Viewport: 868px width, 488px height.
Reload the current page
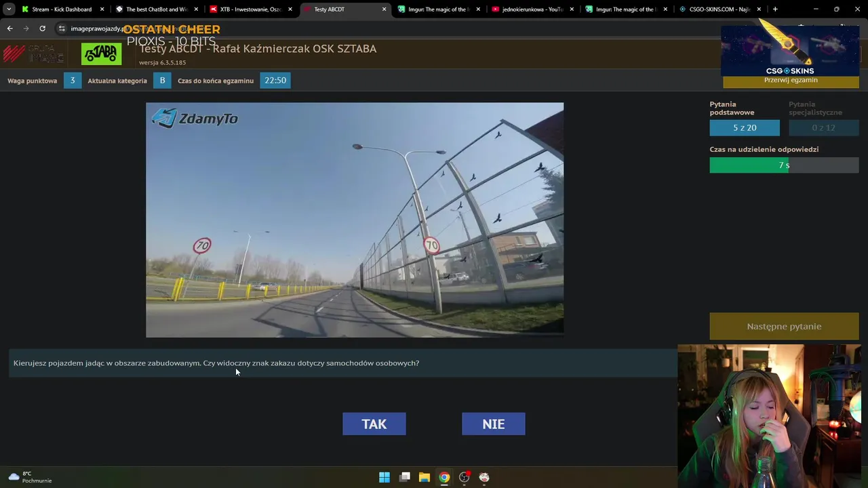coord(42,28)
